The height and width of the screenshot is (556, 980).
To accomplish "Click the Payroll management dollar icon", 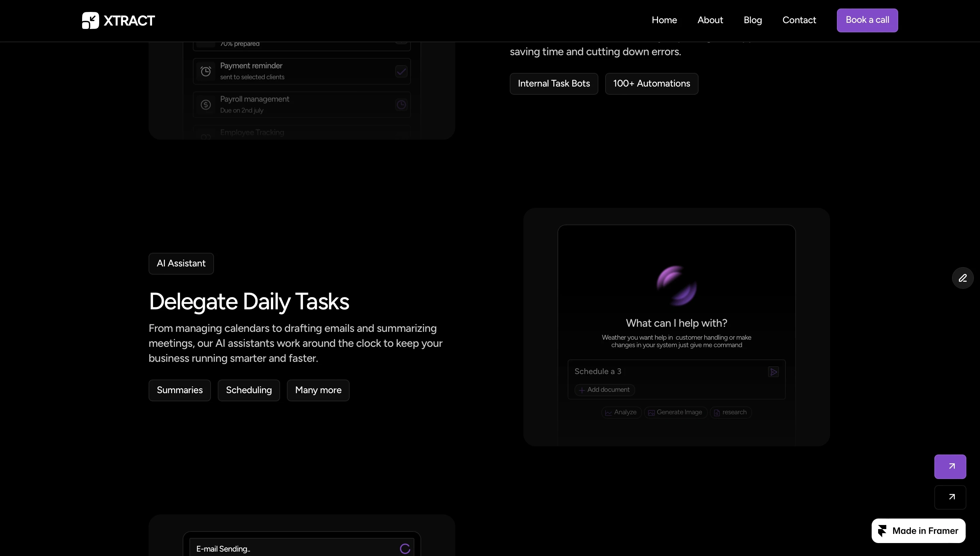I will pos(206,105).
